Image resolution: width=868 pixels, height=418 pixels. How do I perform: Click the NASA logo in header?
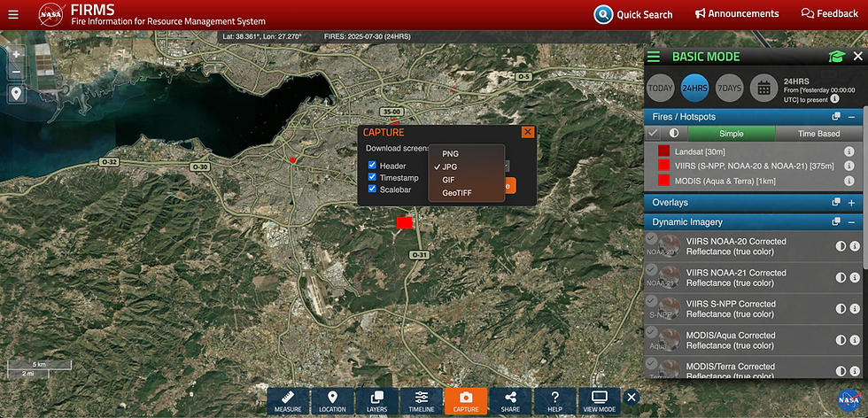[x=52, y=14]
